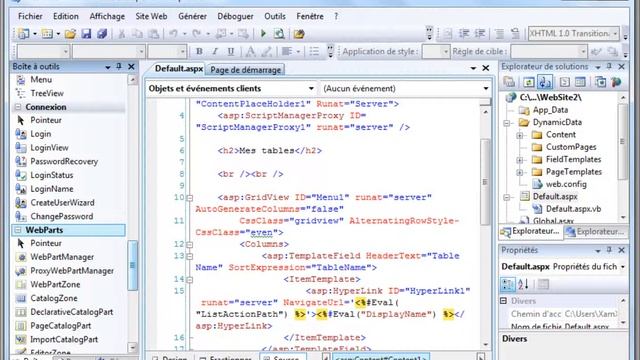This screenshot has width=640, height=360.
Task: Click the Undo toolbar icon
Action: click(x=174, y=34)
